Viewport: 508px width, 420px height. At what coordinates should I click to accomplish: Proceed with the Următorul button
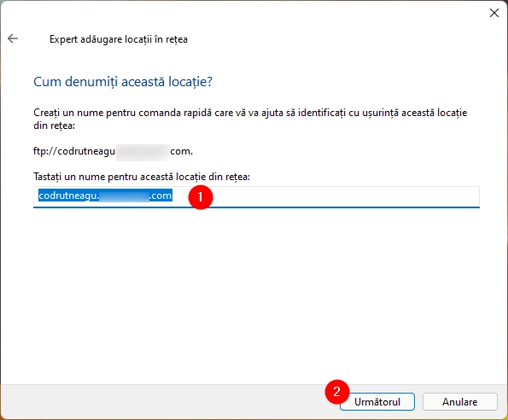pyautogui.click(x=377, y=401)
